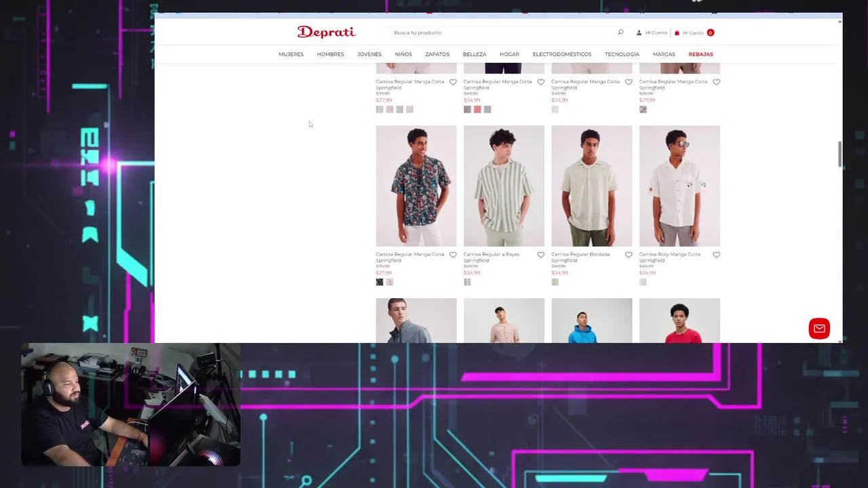
Task: Open the TECNOLOGÍA menu
Action: [x=622, y=54]
